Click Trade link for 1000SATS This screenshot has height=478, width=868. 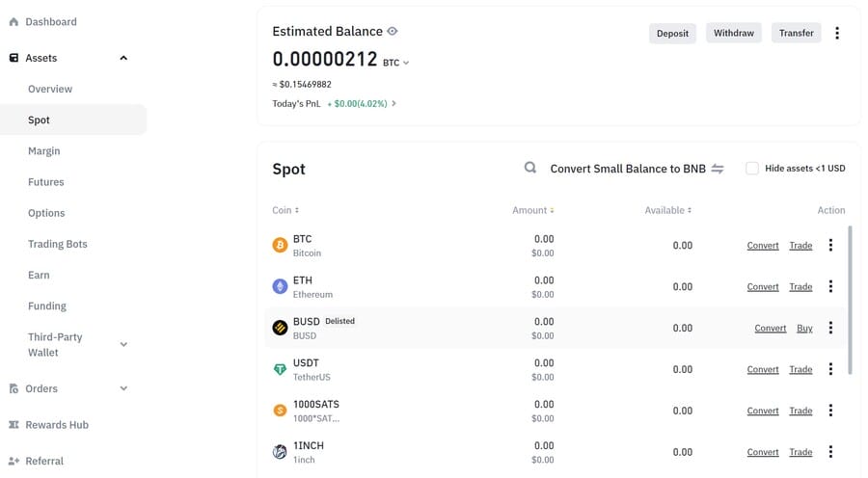click(800, 411)
